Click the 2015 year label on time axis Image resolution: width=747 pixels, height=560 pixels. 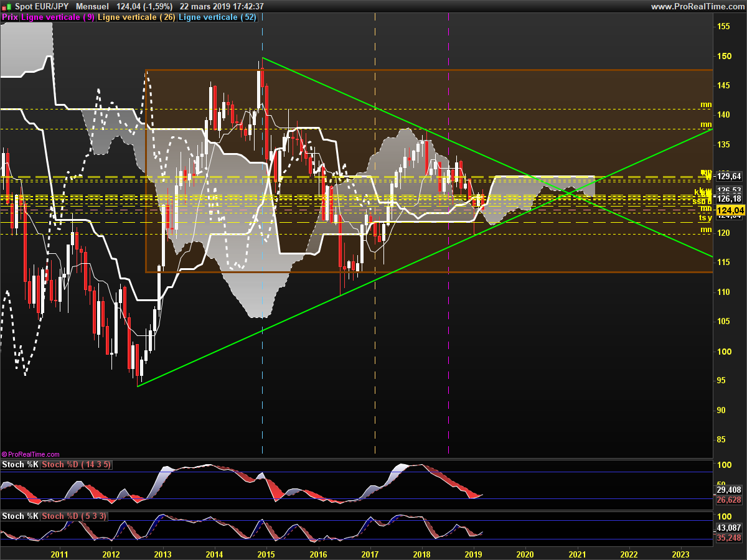(266, 554)
